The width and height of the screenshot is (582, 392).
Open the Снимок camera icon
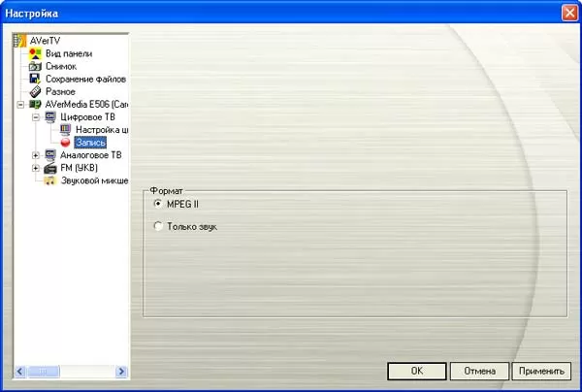point(35,66)
